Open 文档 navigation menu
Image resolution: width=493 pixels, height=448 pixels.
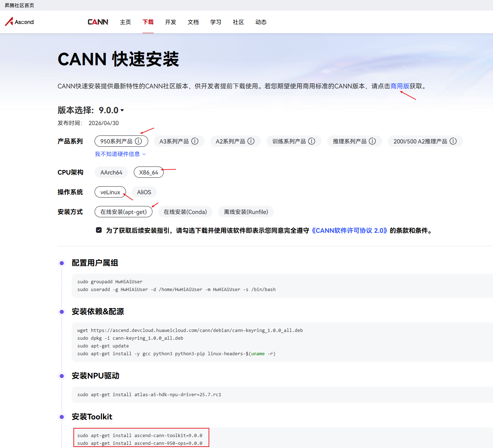[193, 22]
